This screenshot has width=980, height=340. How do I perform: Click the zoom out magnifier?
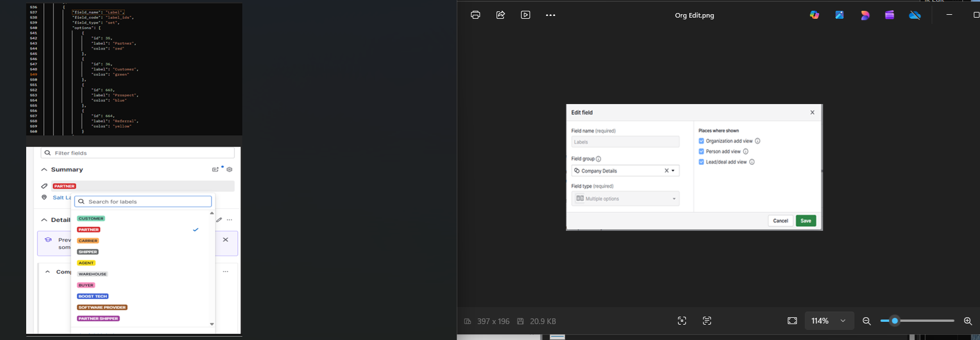coord(867,321)
